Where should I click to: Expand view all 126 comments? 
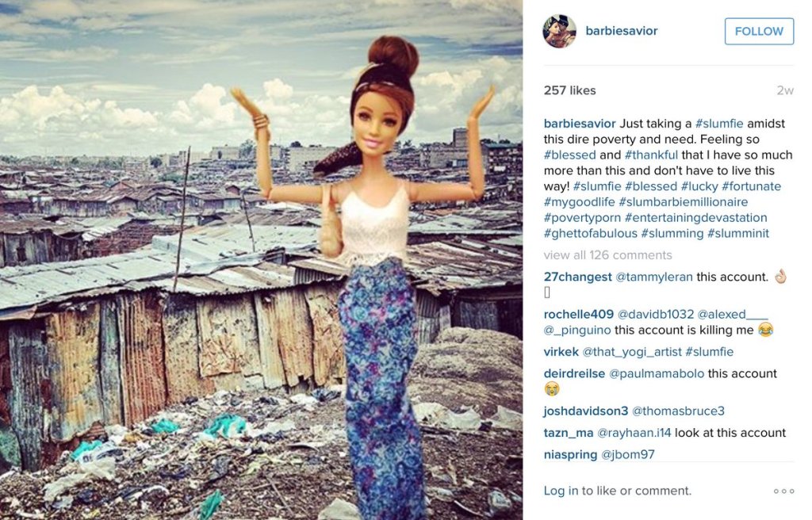(607, 254)
